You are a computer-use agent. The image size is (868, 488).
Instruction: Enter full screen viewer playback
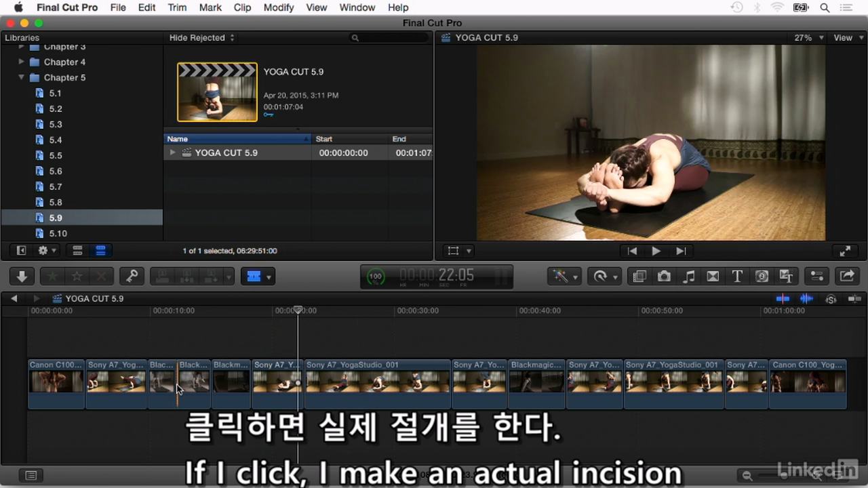845,251
